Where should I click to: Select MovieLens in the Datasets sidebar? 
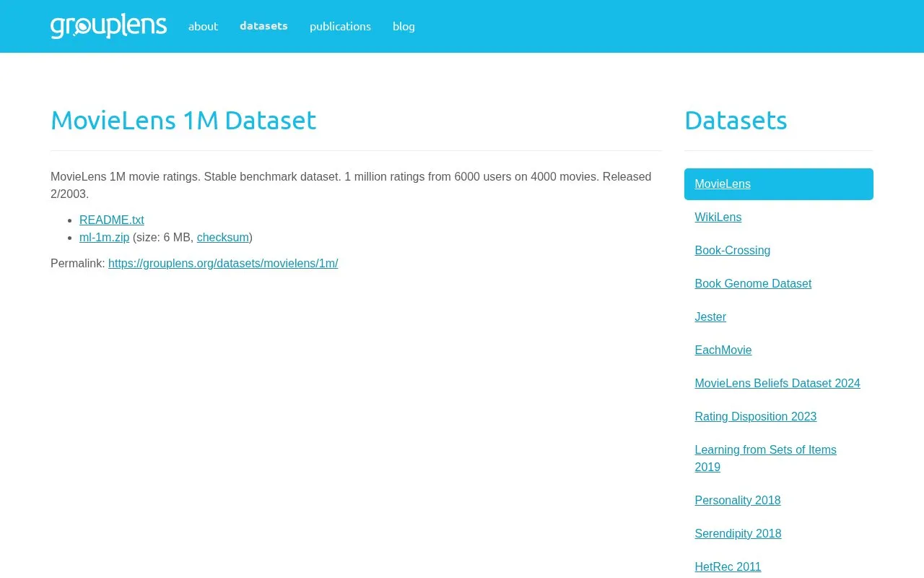click(779, 184)
